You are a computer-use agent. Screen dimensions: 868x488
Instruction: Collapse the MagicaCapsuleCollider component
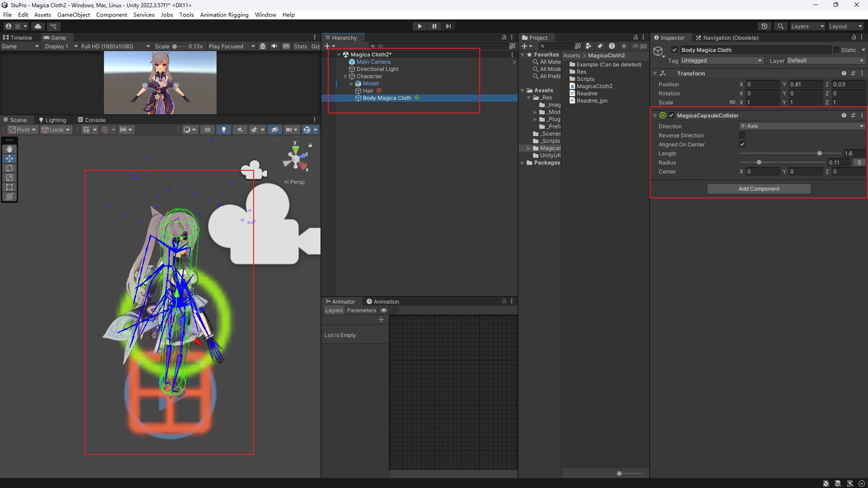(655, 116)
